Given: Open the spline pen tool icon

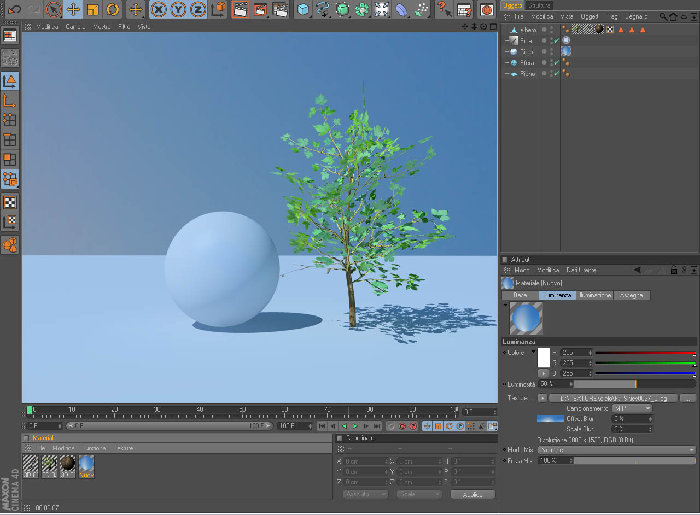Looking at the screenshot, I should click(x=322, y=9).
